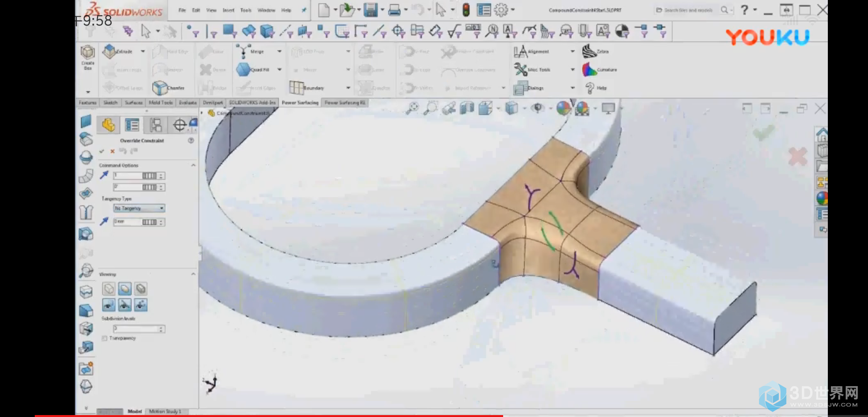Open Misc Tools
868x417 pixels.
click(x=532, y=69)
